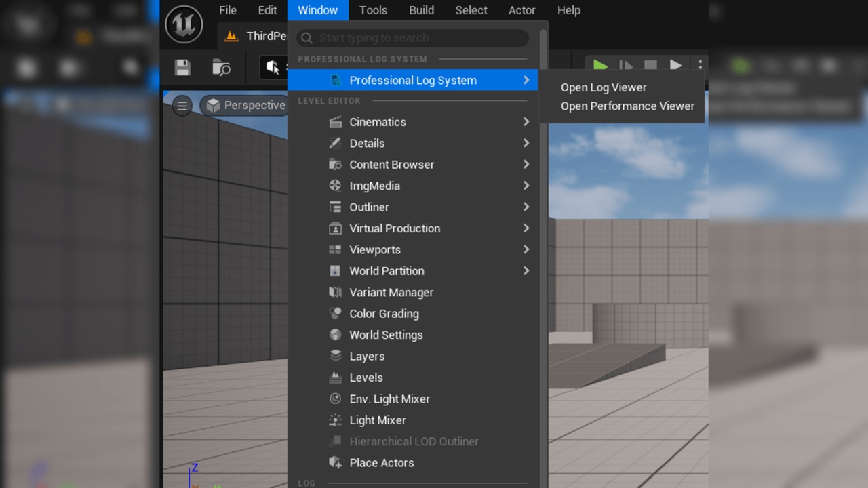Click the World Partition grid icon
The image size is (868, 488).
335,271
